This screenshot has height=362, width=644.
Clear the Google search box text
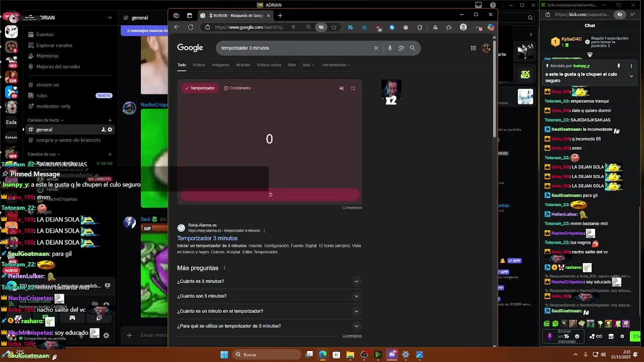(376, 48)
